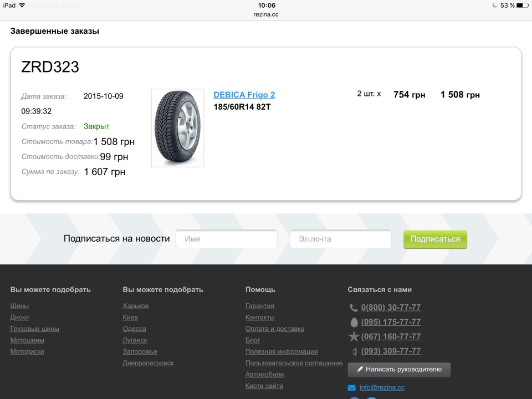The width and height of the screenshot is (532, 399).
Task: Tap the DEBICA tire thumbnail image
Action: tap(177, 128)
